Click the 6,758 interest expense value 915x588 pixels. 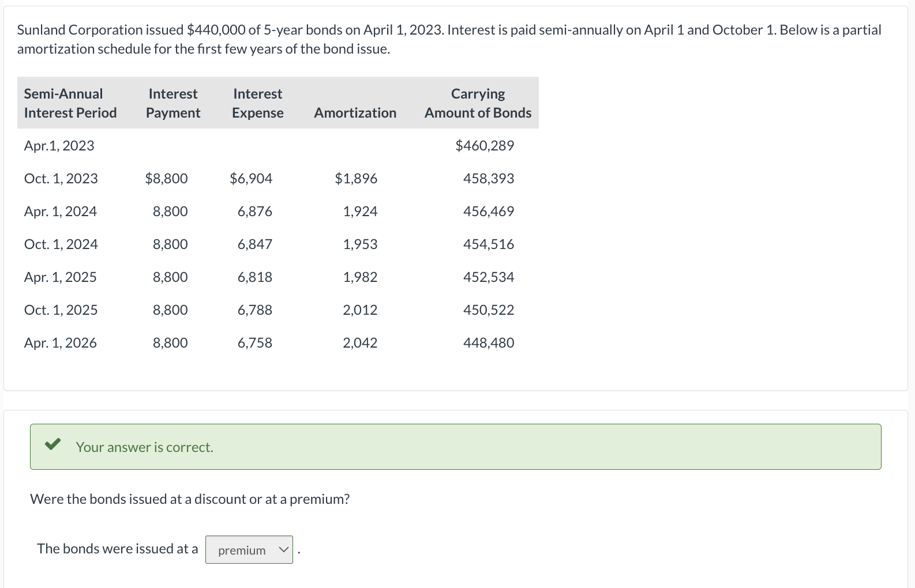pos(255,343)
